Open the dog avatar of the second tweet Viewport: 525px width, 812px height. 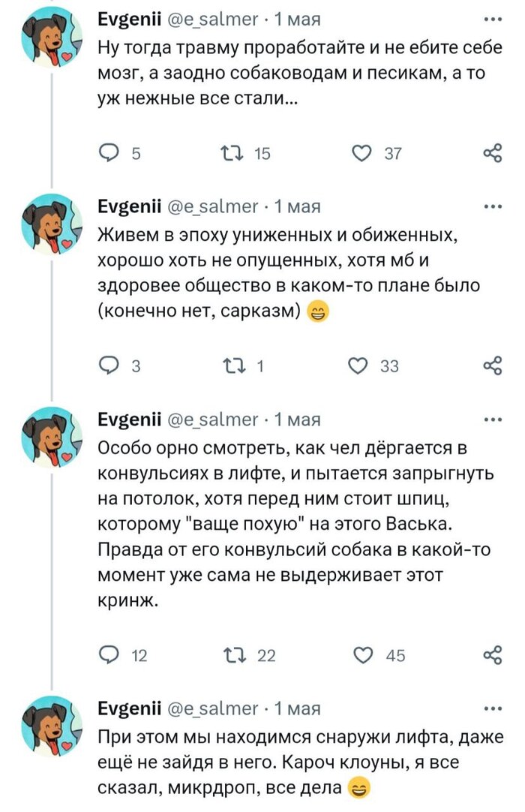[52, 224]
